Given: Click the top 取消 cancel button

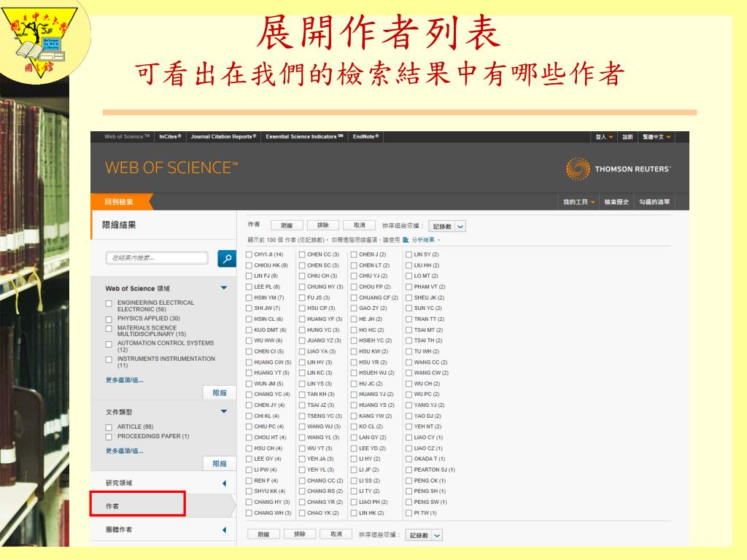Looking at the screenshot, I should [x=359, y=225].
